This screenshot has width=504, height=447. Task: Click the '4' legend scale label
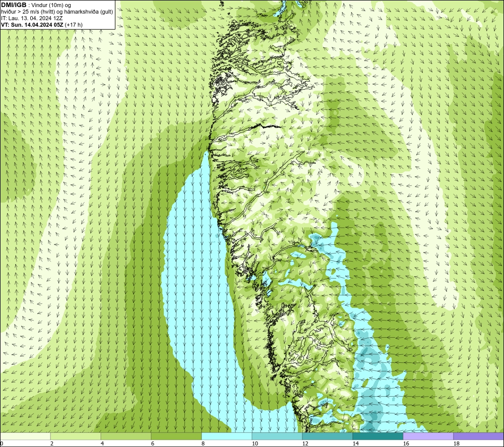tap(102, 443)
